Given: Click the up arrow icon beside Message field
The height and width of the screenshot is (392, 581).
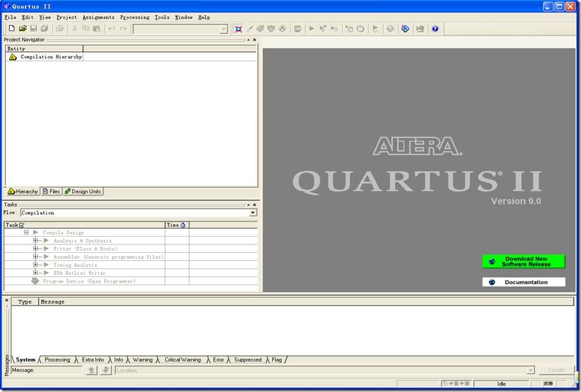Looking at the screenshot, I should [x=92, y=370].
